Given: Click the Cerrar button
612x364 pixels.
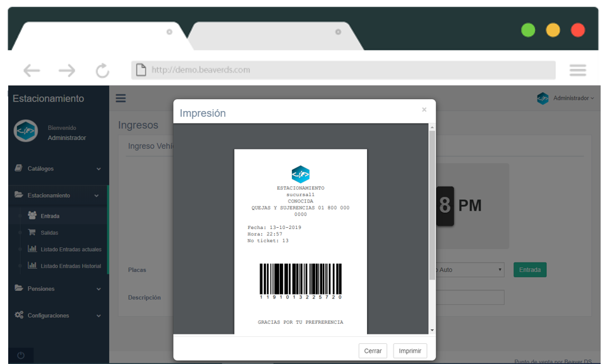Looking at the screenshot, I should click(x=373, y=351).
